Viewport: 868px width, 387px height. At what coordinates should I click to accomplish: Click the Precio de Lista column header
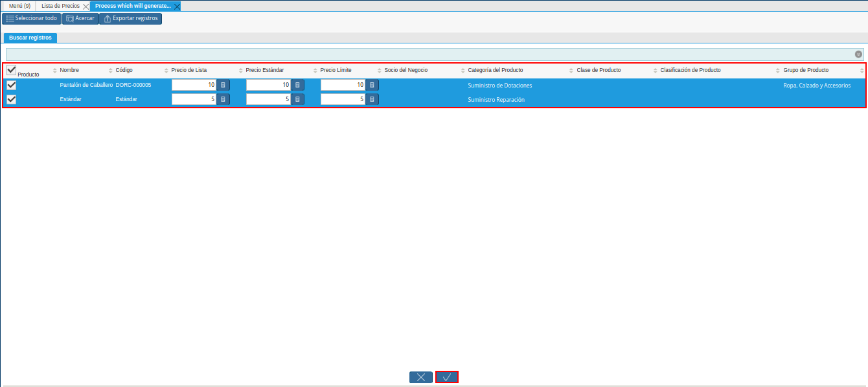point(189,70)
